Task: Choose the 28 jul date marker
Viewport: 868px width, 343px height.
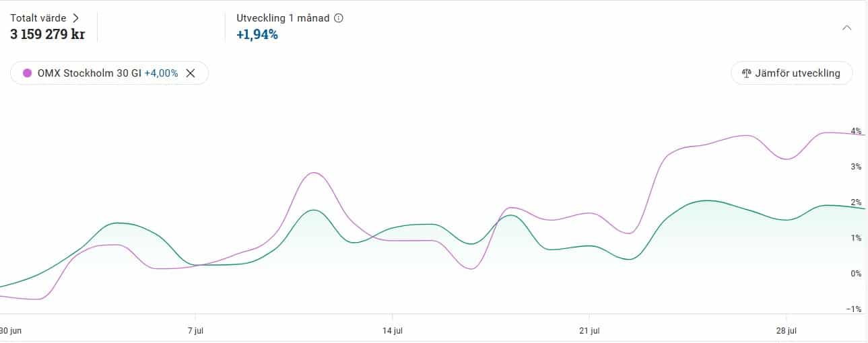Action: (x=787, y=330)
